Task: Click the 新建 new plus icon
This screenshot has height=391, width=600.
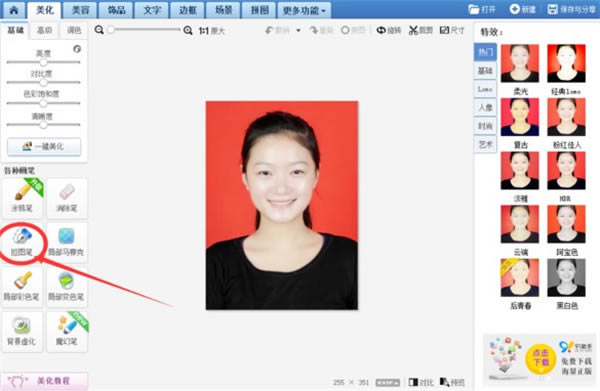Action: pyautogui.click(x=522, y=9)
